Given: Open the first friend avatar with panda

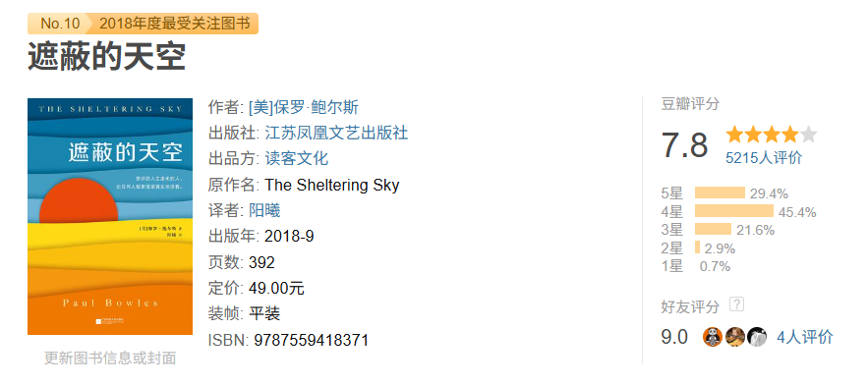Looking at the screenshot, I should click(713, 337).
